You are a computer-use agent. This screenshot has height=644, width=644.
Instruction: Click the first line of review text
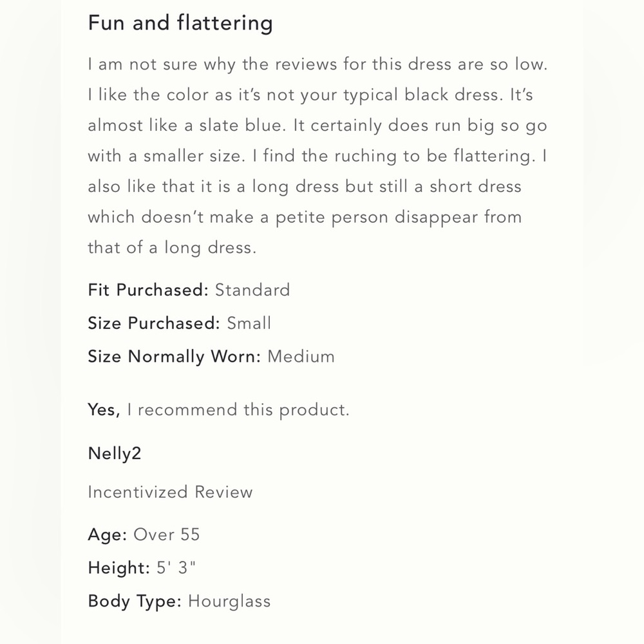[x=317, y=64]
